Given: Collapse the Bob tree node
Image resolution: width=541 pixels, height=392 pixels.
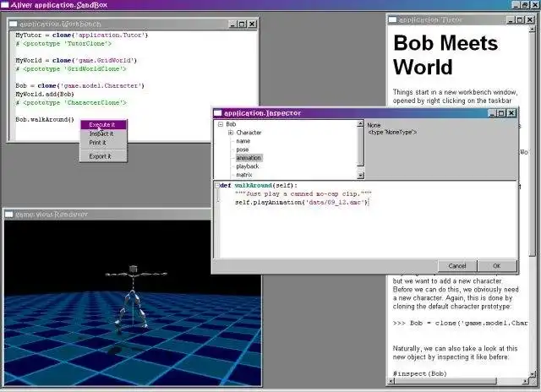Looking at the screenshot, I should [221, 124].
